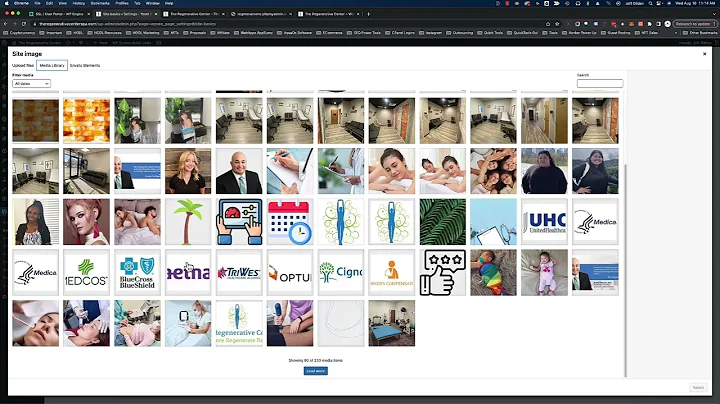Reload the page with the refresh icon
Image resolution: width=720 pixels, height=404 pixels.
pyautogui.click(x=24, y=24)
